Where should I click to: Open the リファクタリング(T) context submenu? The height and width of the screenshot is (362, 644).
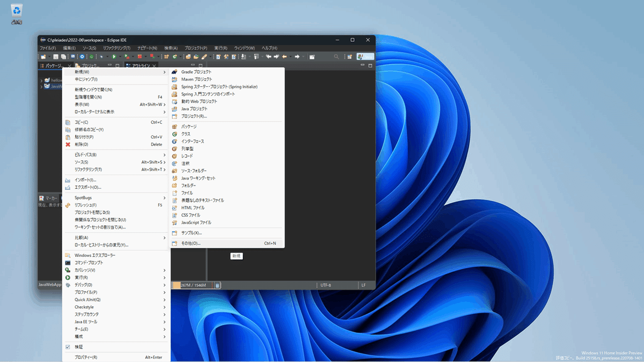click(115, 169)
